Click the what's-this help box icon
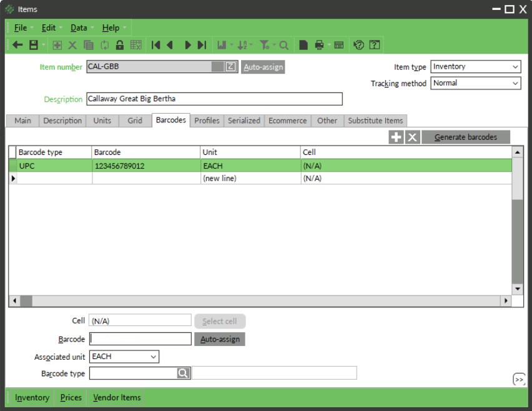Viewport: 532px width, 411px height. click(375, 45)
